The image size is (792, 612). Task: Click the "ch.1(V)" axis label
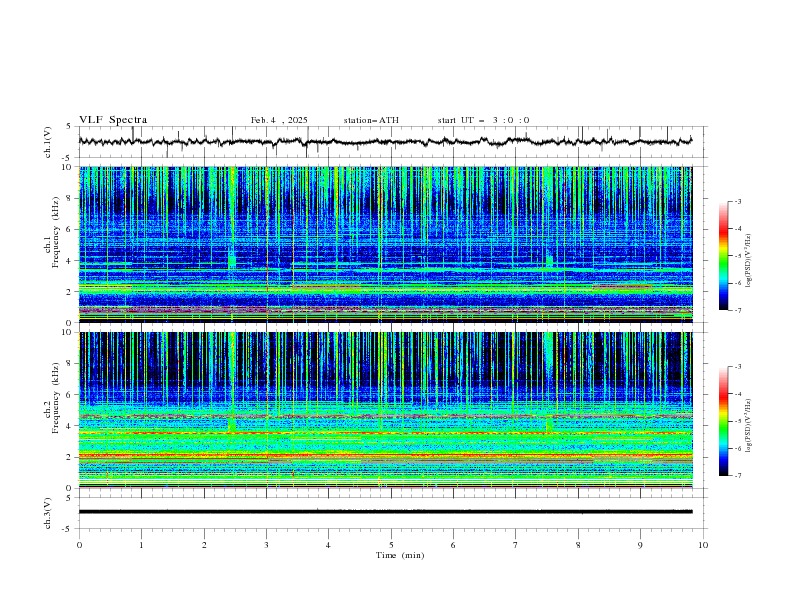pos(48,142)
